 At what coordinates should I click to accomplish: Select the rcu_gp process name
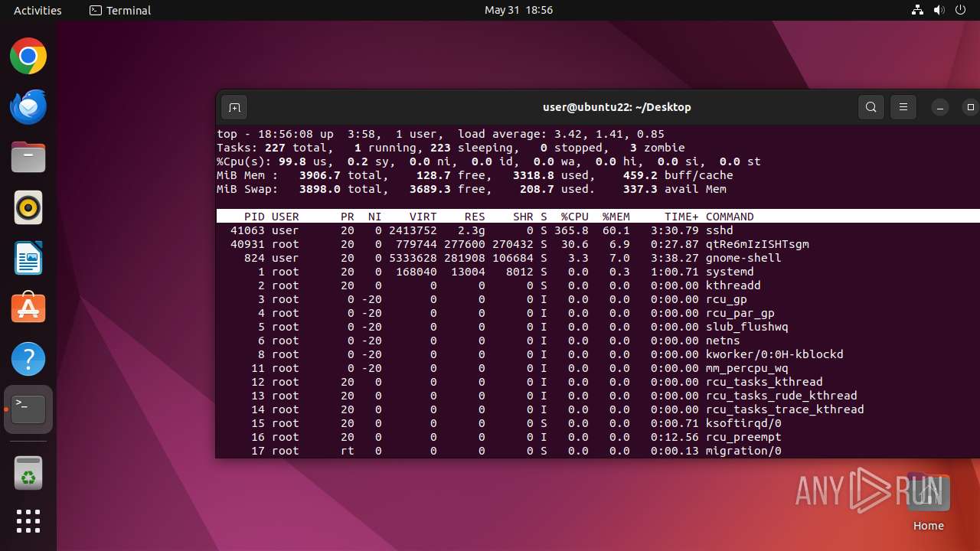tap(727, 299)
